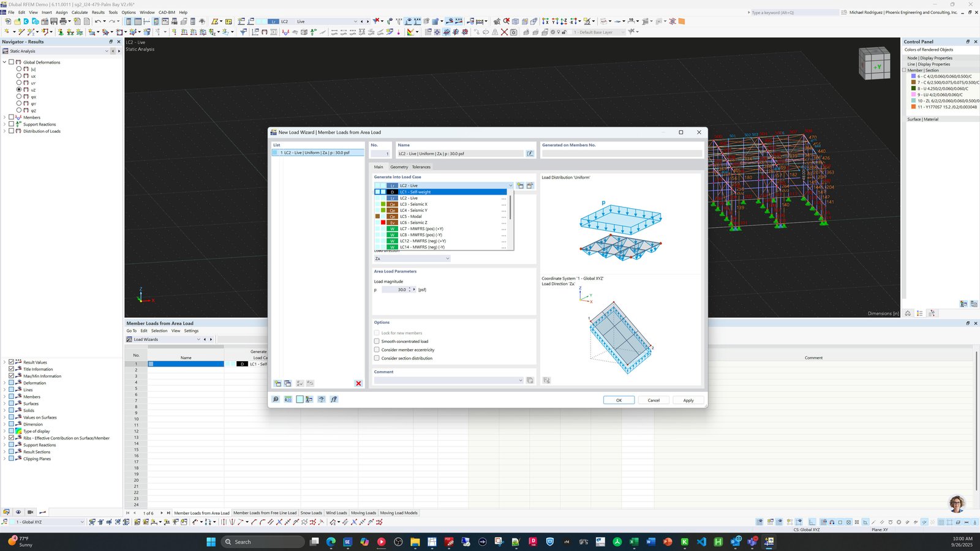
Task: Click the camera icon at navigator bottom
Action: [30, 512]
